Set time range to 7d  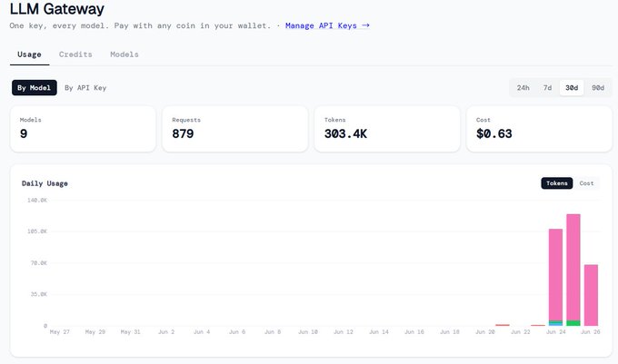(x=547, y=88)
